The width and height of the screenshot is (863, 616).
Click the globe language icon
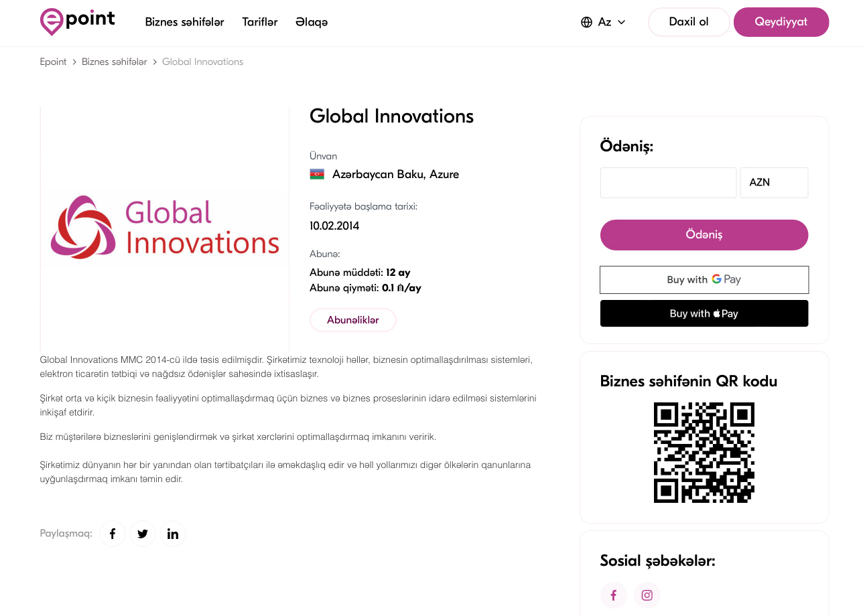(x=586, y=22)
